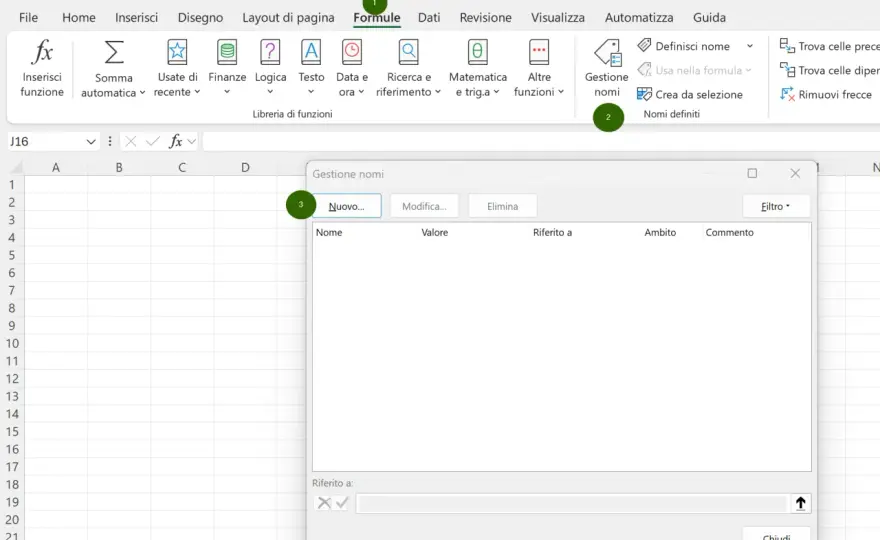Click the Riferito a input field
Image resolution: width=880 pixels, height=540 pixels.
tap(572, 504)
